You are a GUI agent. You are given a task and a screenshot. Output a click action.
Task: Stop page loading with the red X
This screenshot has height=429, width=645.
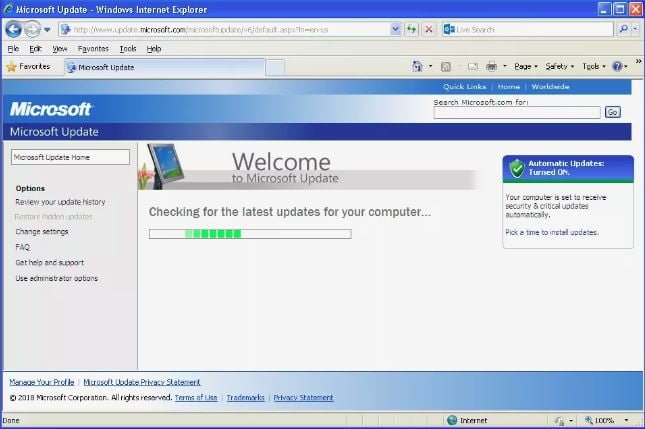pos(429,29)
